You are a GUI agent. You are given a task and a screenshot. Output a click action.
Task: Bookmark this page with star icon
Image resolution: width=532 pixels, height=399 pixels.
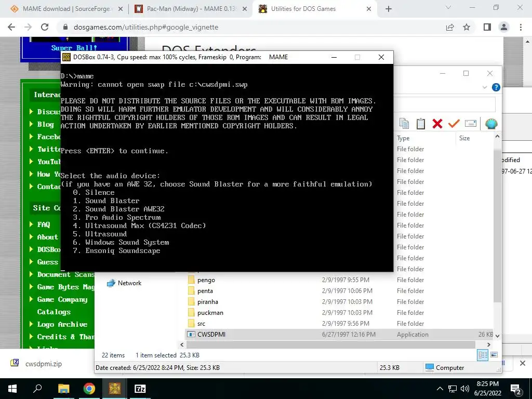click(x=467, y=27)
